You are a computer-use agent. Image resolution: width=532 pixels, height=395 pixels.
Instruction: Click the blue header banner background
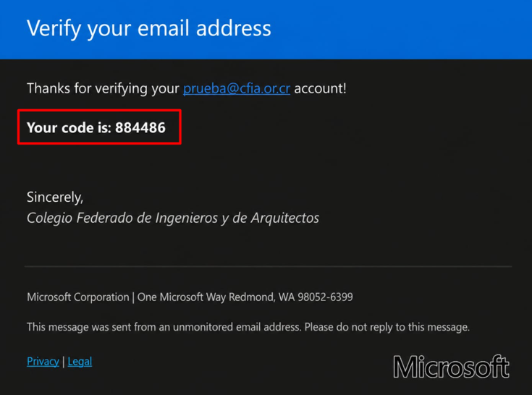(x=400, y=29)
